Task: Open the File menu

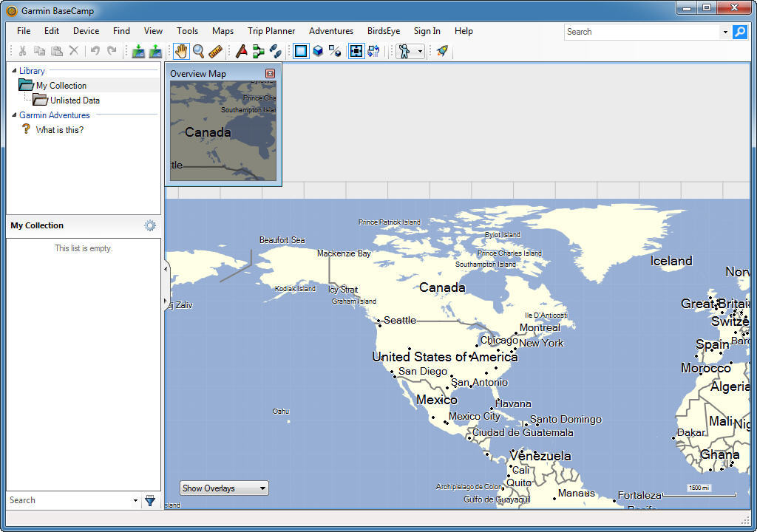Action: pos(24,31)
